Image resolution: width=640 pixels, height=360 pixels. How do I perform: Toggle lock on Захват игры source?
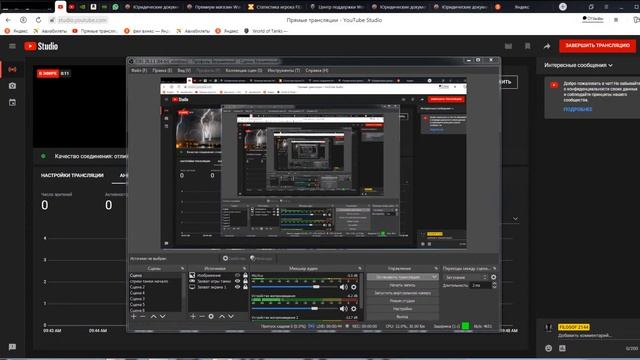click(245, 281)
